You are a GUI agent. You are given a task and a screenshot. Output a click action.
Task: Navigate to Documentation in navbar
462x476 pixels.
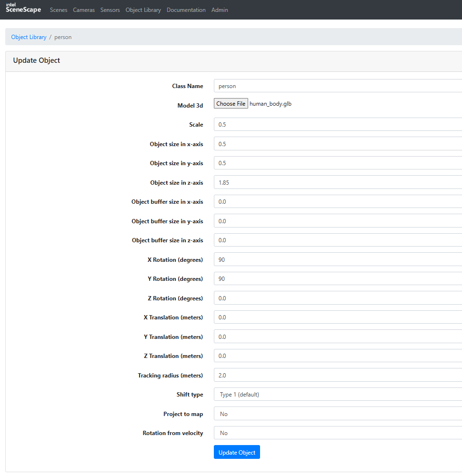click(186, 10)
